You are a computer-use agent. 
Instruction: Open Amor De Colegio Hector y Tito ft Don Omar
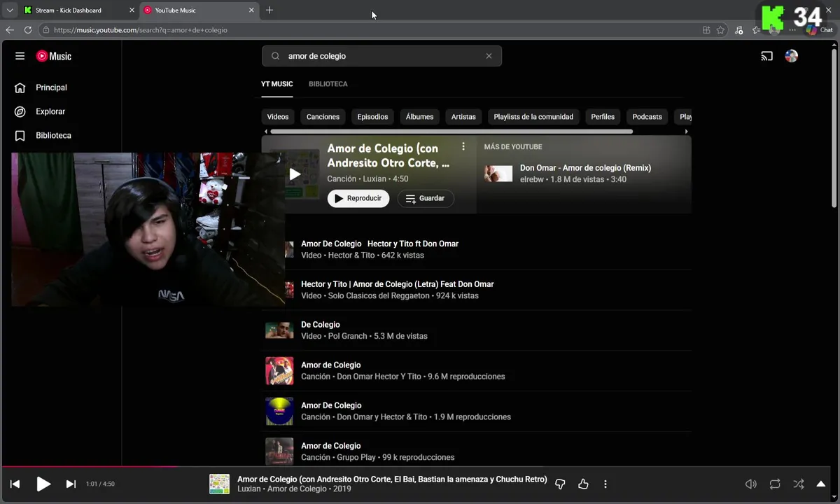pyautogui.click(x=380, y=244)
